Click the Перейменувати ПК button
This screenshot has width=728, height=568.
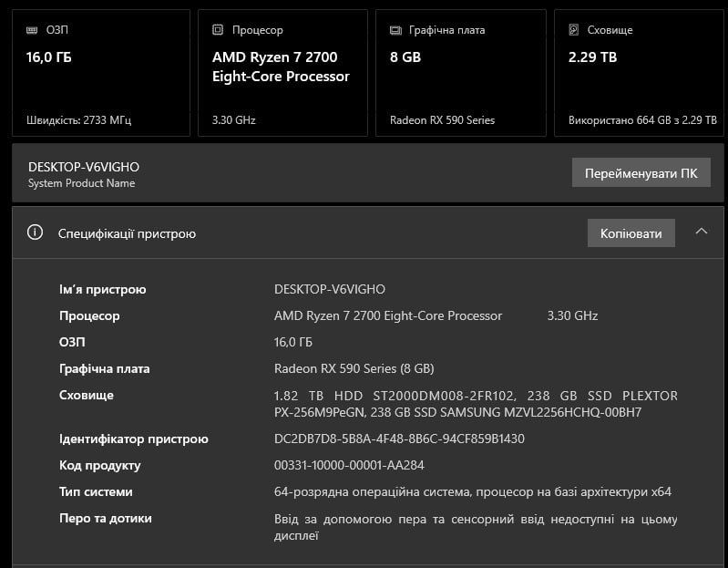[x=641, y=172]
